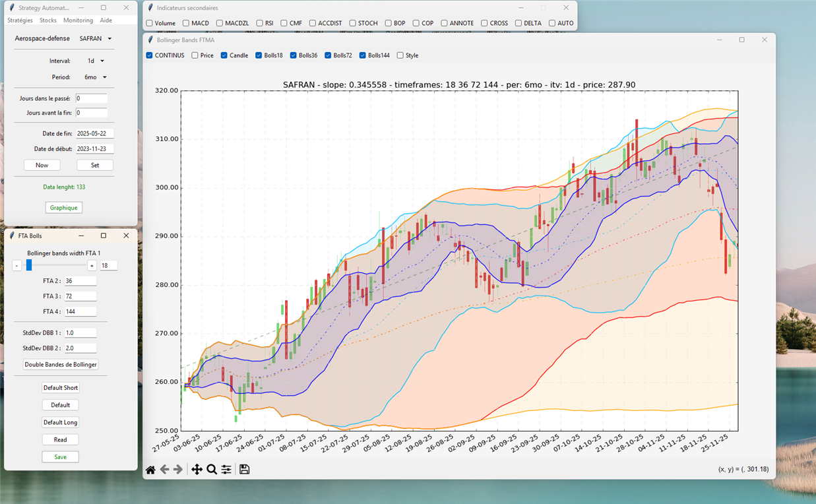Open the SAFRAN stock dropdown

pyautogui.click(x=96, y=39)
